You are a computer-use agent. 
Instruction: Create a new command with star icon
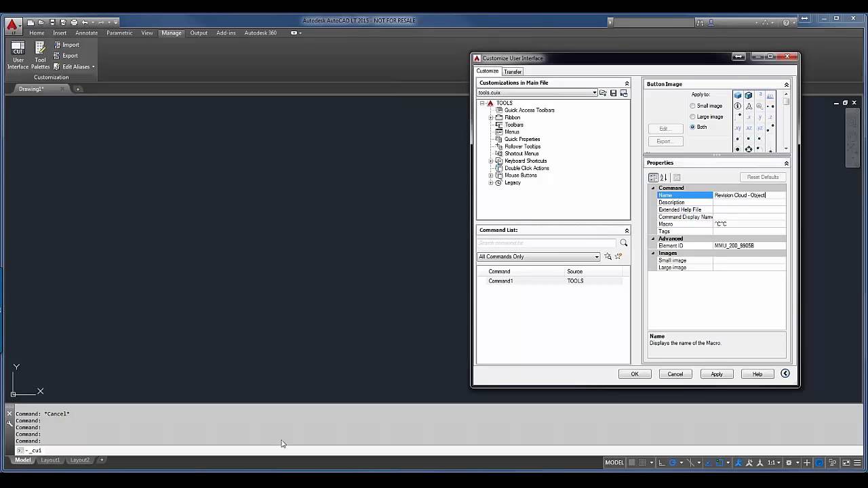click(x=618, y=256)
